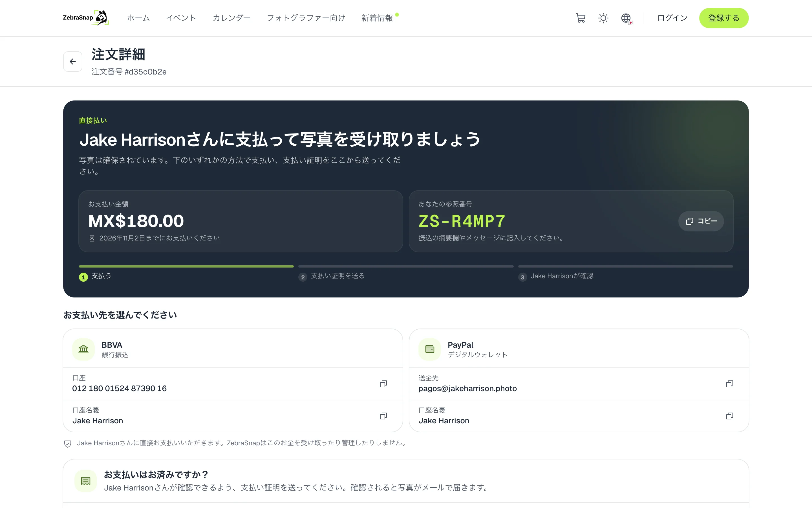Toggle the light/dark theme sun icon
The height and width of the screenshot is (508, 812).
603,18
